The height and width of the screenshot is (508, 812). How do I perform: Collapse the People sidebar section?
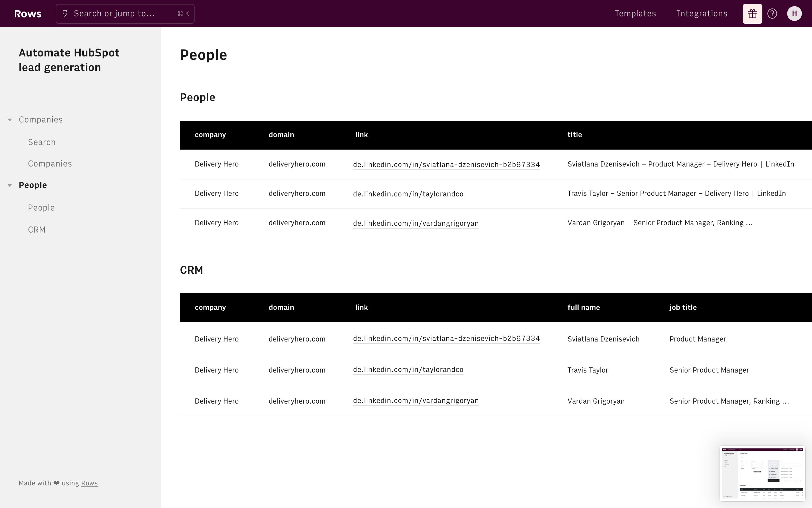[10, 185]
